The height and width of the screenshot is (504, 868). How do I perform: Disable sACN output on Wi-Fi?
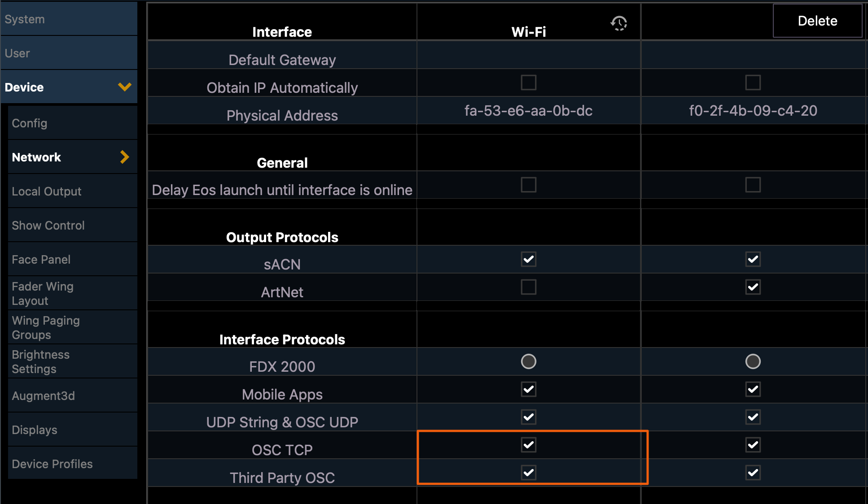click(528, 259)
